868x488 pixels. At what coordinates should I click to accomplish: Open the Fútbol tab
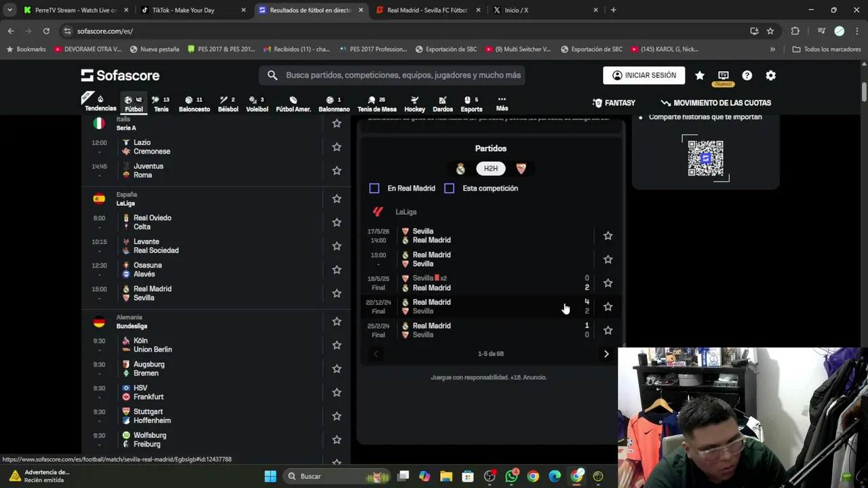[x=134, y=104]
